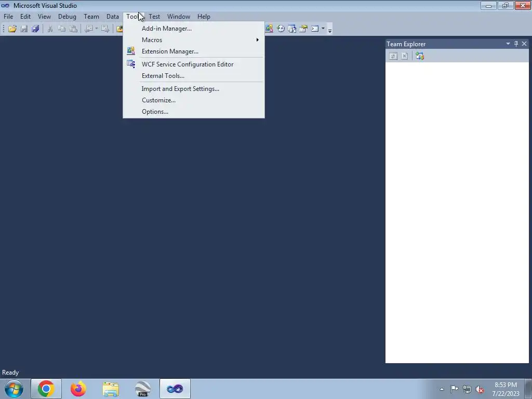This screenshot has height=399, width=532.
Task: Toggle Team Explorer auto-hide pin
Action: (516, 44)
